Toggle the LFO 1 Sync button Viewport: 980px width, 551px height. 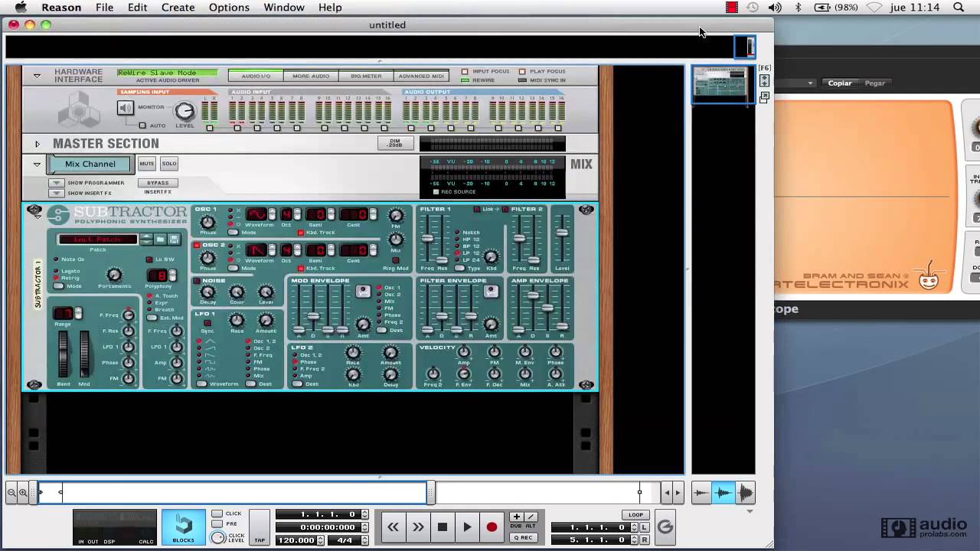click(x=207, y=323)
